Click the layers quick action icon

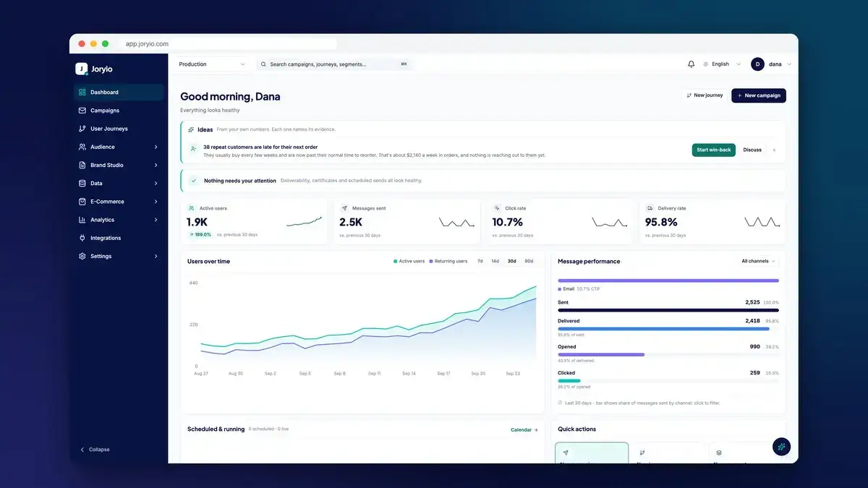point(719,453)
